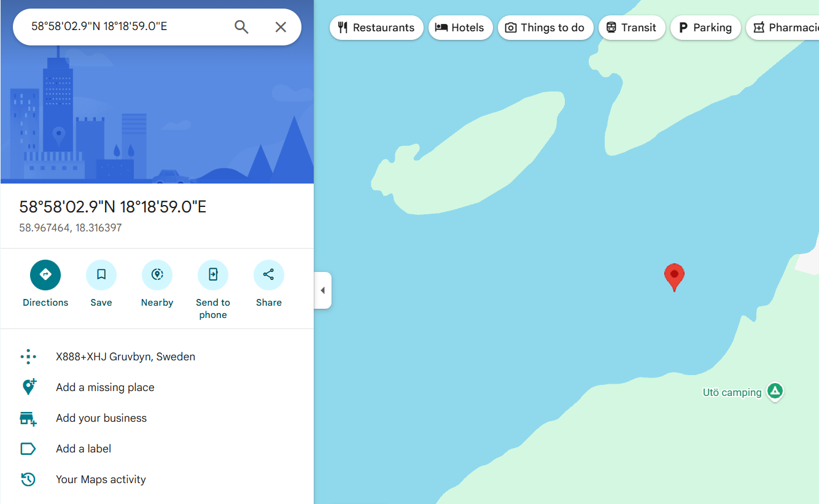Filter map by Hotels

[x=460, y=28]
